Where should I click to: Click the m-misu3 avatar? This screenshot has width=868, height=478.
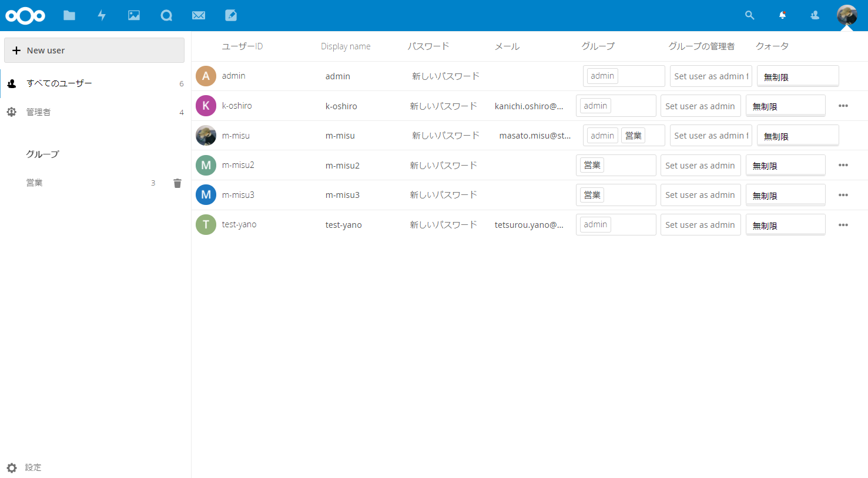click(206, 194)
